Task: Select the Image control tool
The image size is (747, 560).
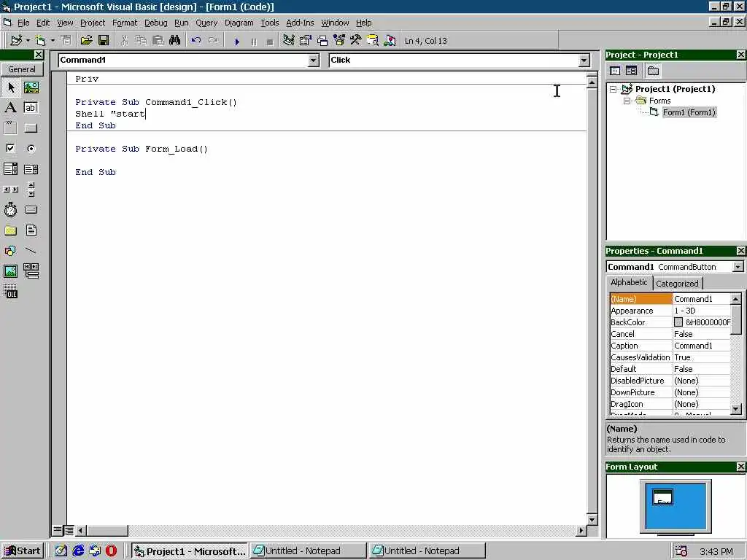Action: point(10,271)
